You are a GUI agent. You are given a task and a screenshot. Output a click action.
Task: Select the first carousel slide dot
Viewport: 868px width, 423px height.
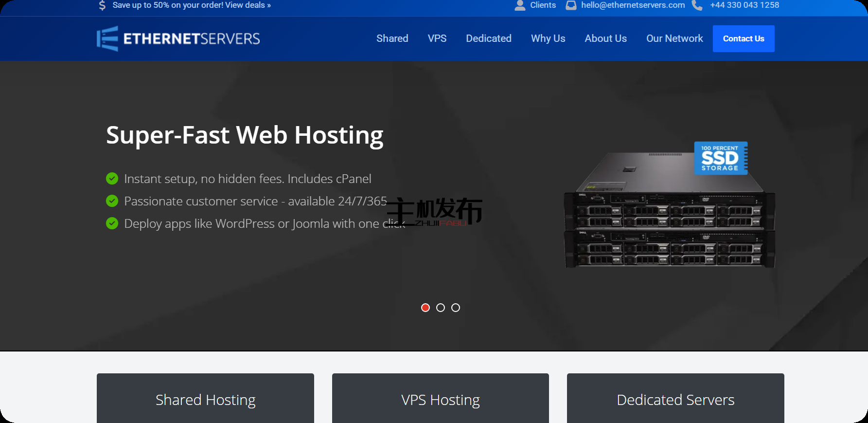tap(425, 308)
